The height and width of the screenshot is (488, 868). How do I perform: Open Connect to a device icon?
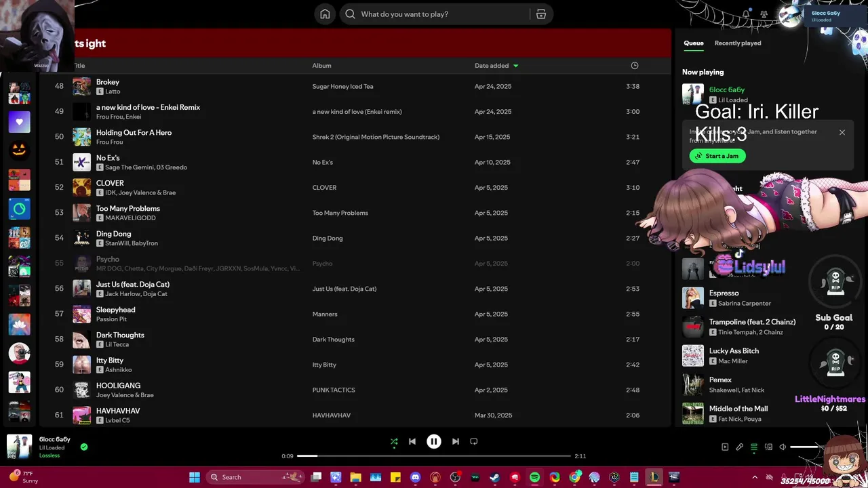[768, 447]
